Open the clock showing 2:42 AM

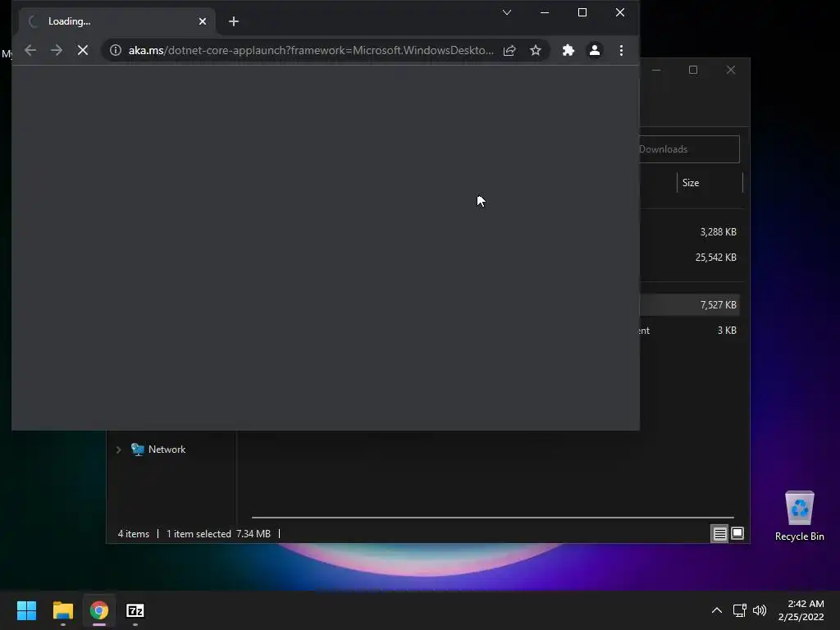[801, 610]
